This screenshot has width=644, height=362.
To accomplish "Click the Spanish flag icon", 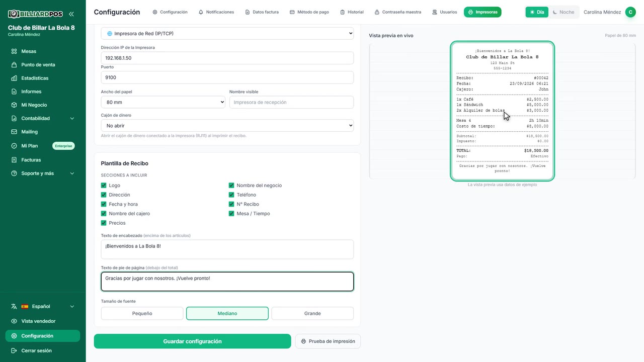I will click(25, 306).
